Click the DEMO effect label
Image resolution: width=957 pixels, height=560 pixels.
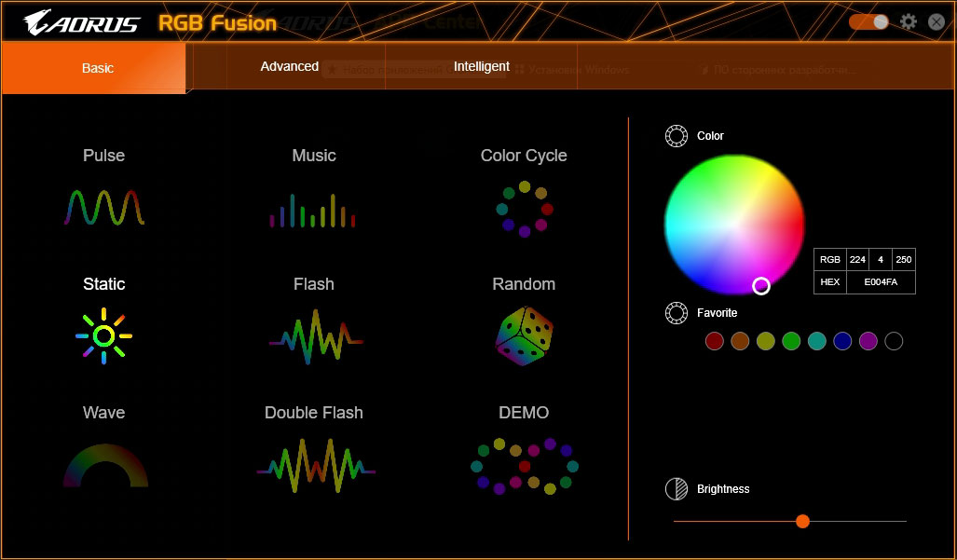coord(524,413)
